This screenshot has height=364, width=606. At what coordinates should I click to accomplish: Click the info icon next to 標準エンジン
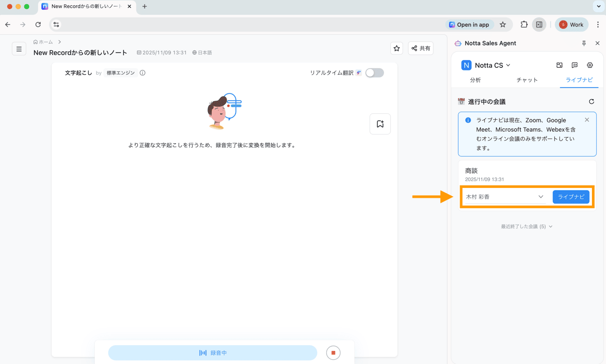click(142, 73)
